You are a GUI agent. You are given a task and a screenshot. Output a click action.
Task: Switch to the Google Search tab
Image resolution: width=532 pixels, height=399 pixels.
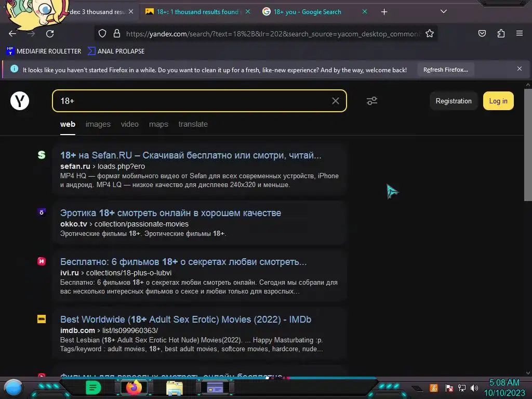point(308,12)
